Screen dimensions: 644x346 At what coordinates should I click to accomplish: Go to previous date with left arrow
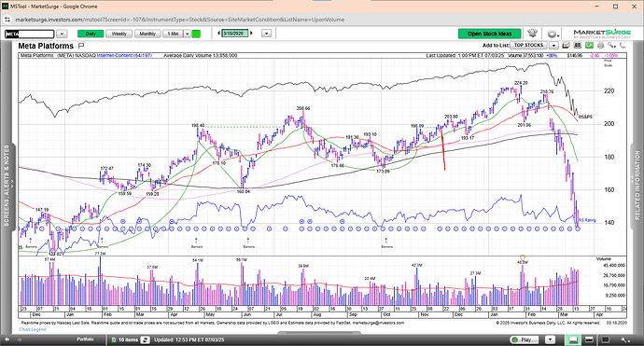click(219, 34)
